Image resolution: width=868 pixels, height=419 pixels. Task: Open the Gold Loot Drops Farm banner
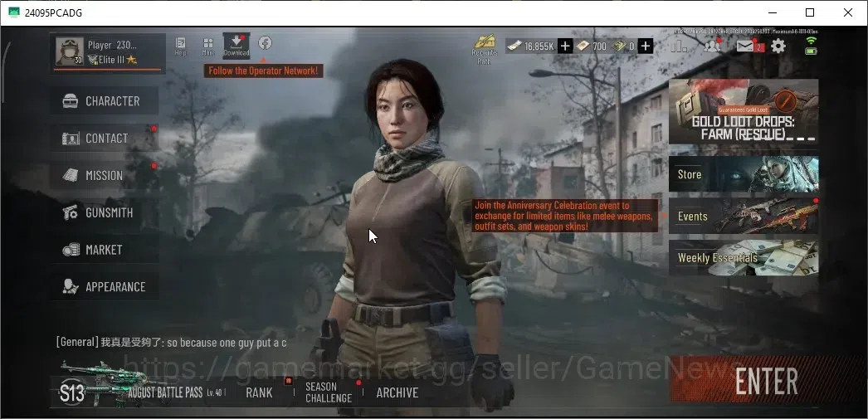coord(744,111)
